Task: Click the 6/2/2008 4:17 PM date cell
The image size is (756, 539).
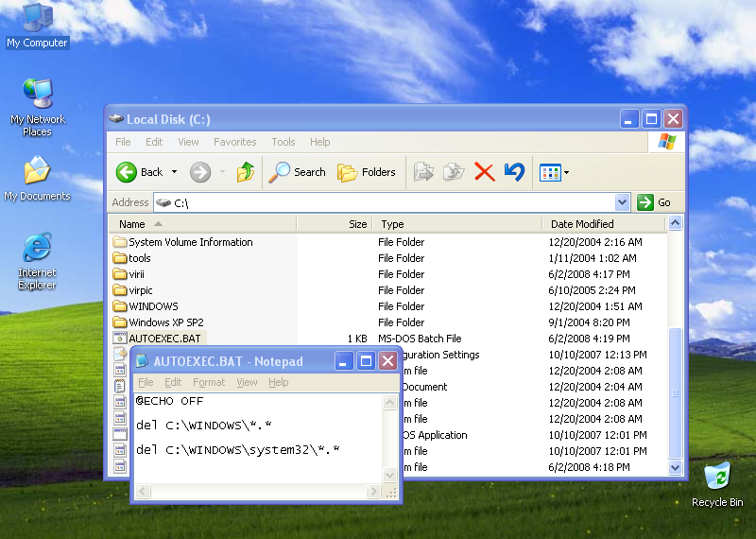Action: point(589,274)
